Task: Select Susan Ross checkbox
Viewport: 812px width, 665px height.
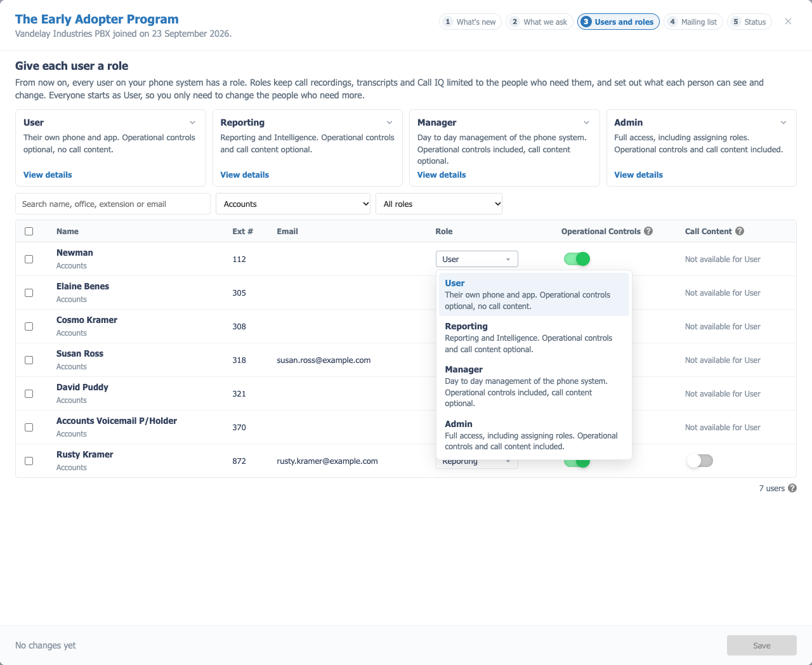Action: pyautogui.click(x=29, y=360)
